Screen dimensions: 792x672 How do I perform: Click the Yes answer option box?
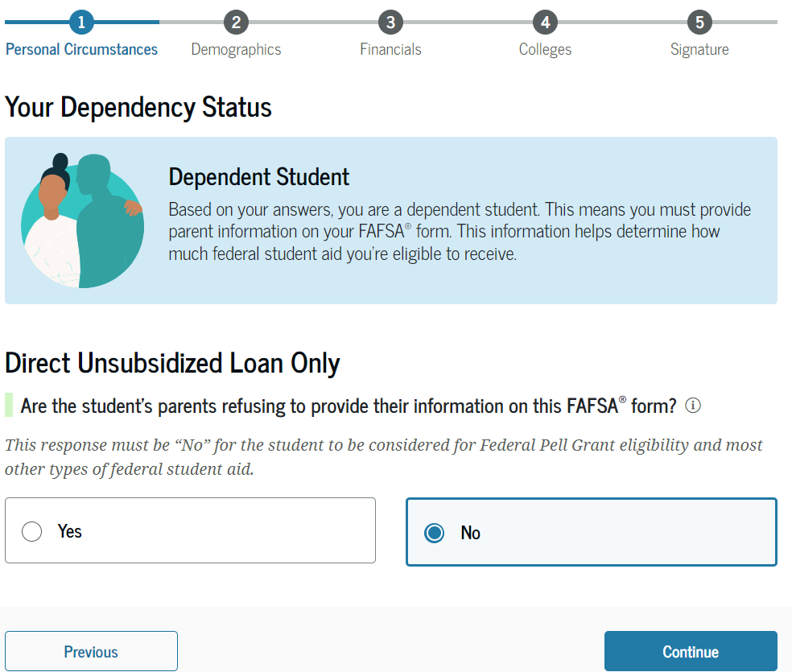[190, 530]
